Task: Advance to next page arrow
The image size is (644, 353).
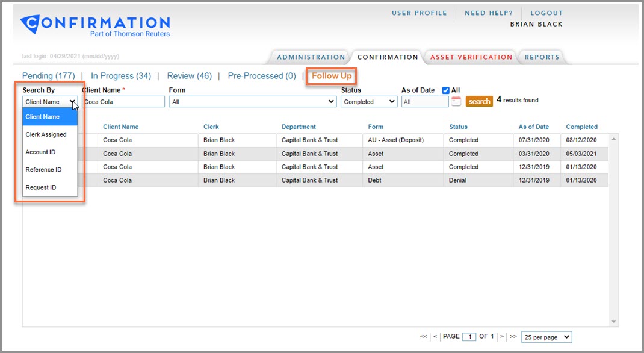Action: 501,337
